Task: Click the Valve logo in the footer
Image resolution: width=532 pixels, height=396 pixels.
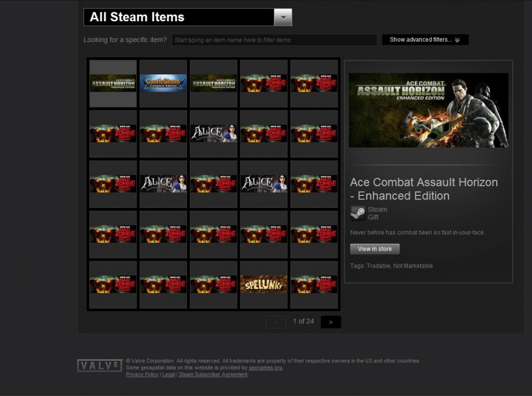Action: [100, 365]
